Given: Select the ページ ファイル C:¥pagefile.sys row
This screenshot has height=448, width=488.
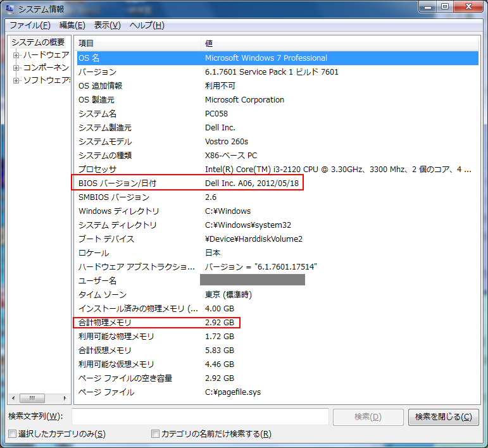Looking at the screenshot, I should click(x=278, y=392).
